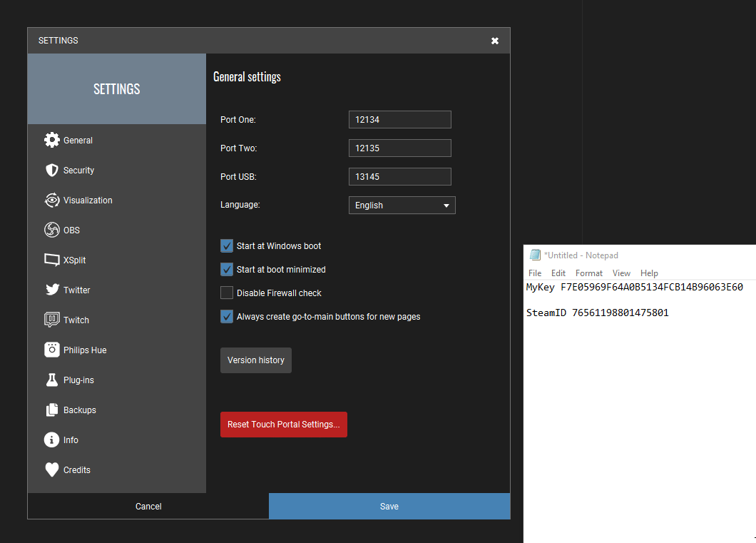The width and height of the screenshot is (756, 543).
Task: Click the Port One input field
Action: pyautogui.click(x=399, y=120)
